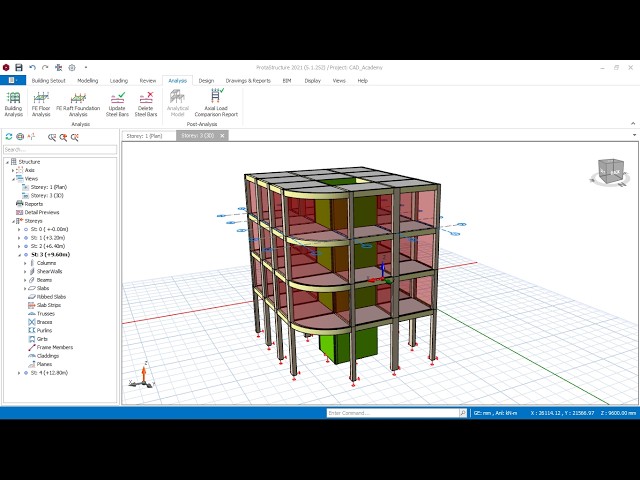Expand the Columns node

(x=25, y=263)
